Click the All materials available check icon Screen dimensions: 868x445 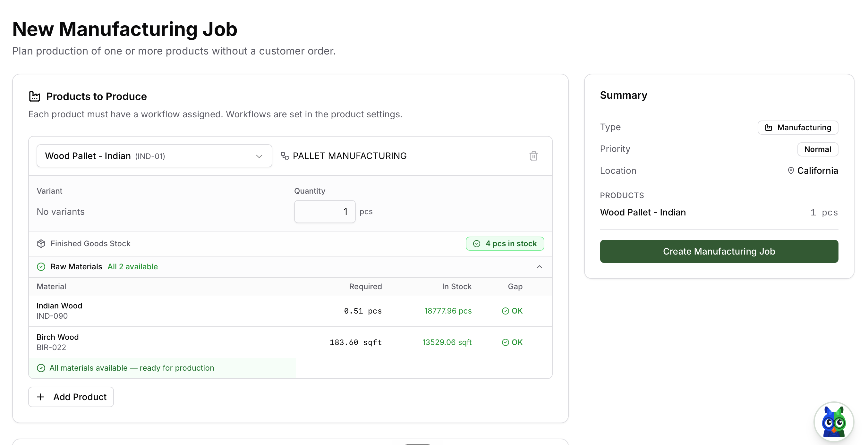click(41, 368)
